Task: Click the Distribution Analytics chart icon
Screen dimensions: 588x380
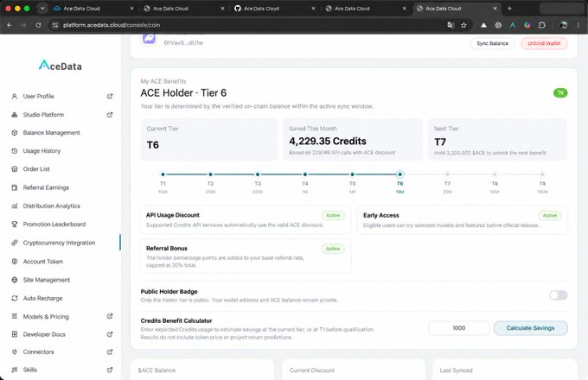Action: tap(15, 206)
